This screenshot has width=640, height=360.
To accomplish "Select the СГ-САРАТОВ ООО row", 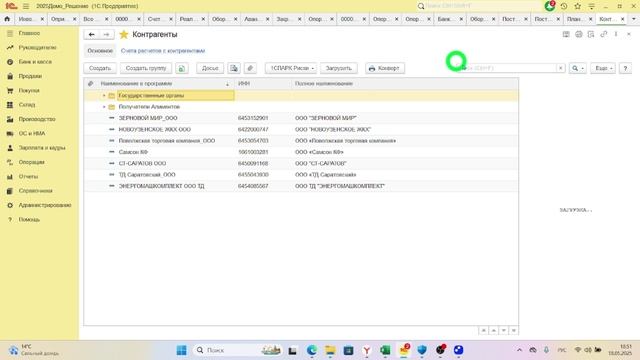I will (301, 163).
